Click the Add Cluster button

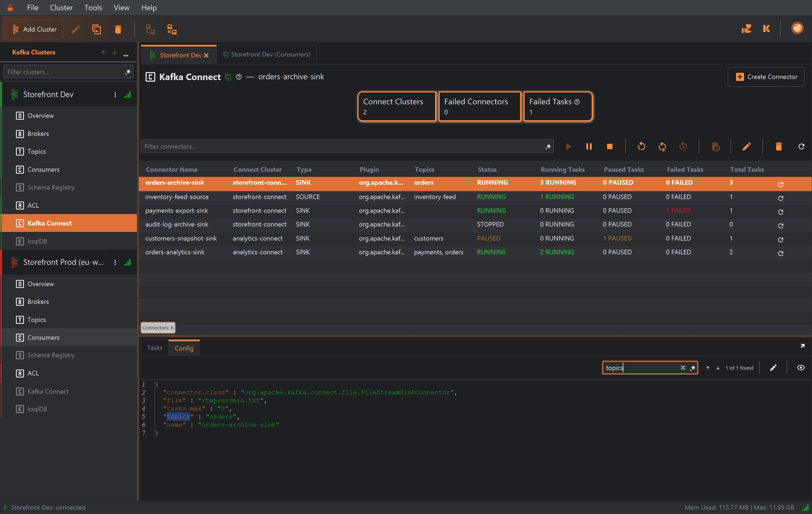(34, 29)
